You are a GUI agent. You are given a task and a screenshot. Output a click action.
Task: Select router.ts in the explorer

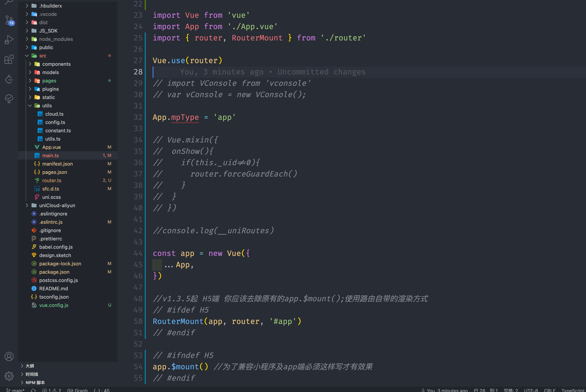tap(52, 180)
